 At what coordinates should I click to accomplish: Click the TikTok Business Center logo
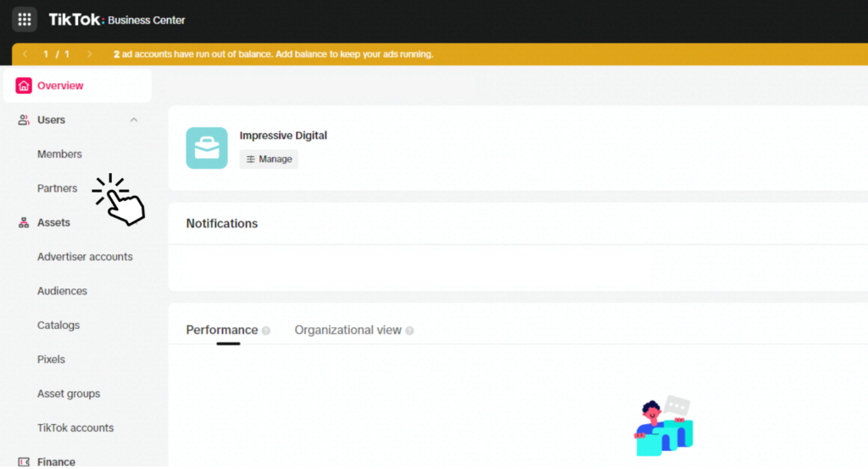coord(116,20)
